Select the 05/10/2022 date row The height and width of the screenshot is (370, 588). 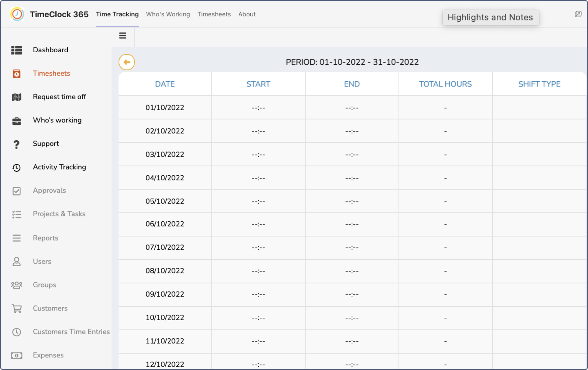[165, 201]
